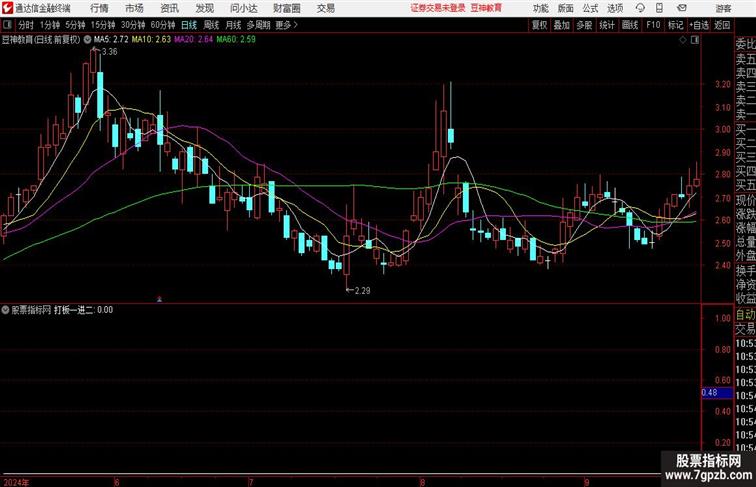Click the MA20: 2.64 label

pos(194,40)
